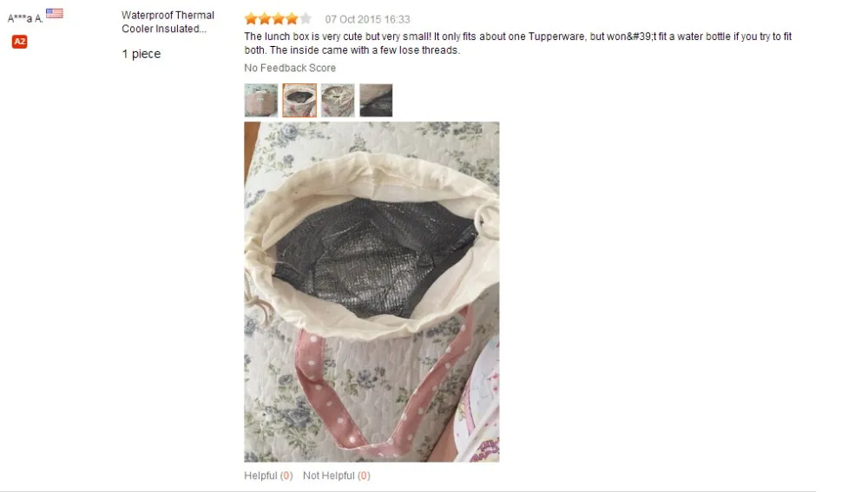The image size is (868, 492).
Task: Click the reviewer name A***a A.
Action: tap(25, 19)
